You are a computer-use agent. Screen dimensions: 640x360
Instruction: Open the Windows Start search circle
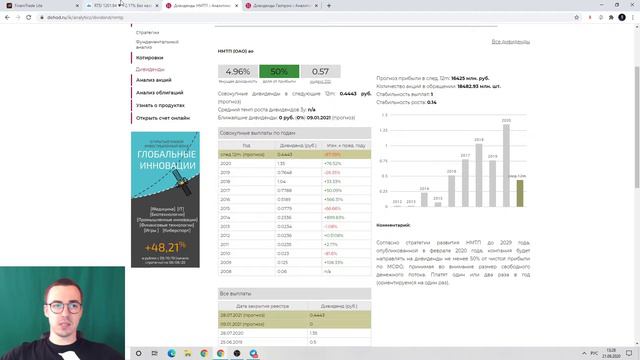point(139,353)
